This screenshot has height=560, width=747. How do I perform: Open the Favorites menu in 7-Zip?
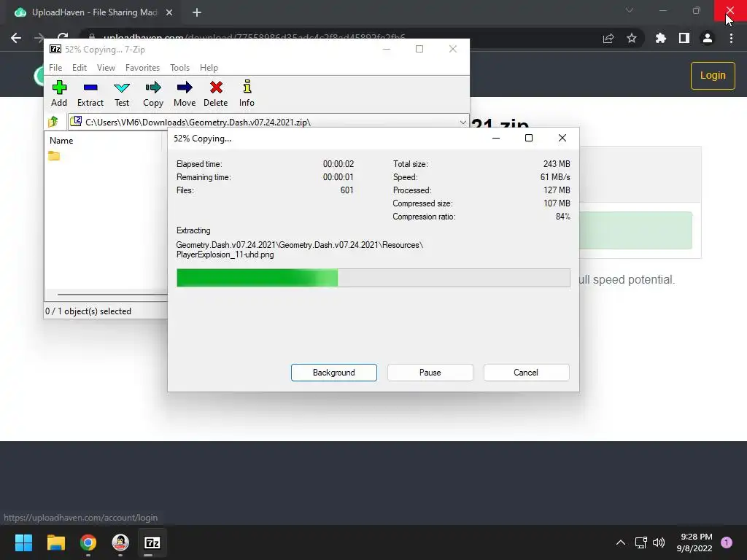(x=142, y=68)
